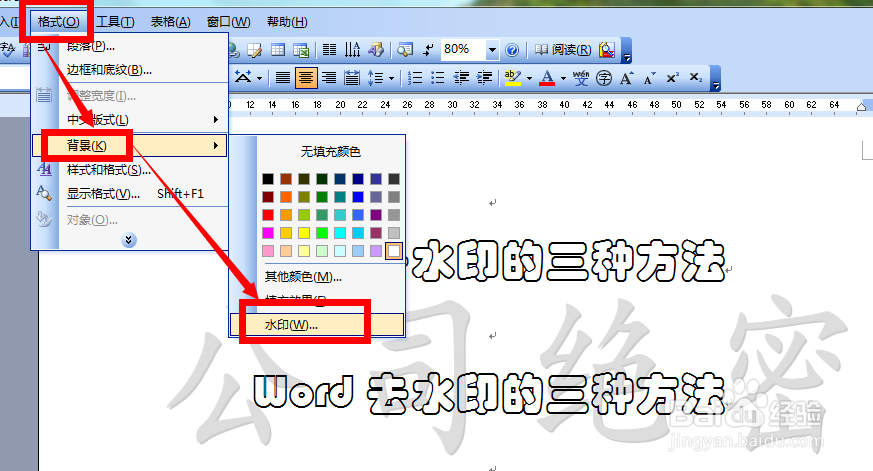This screenshot has height=471, width=873.
Task: Open the Drawing toolbar icon
Action: (x=376, y=50)
